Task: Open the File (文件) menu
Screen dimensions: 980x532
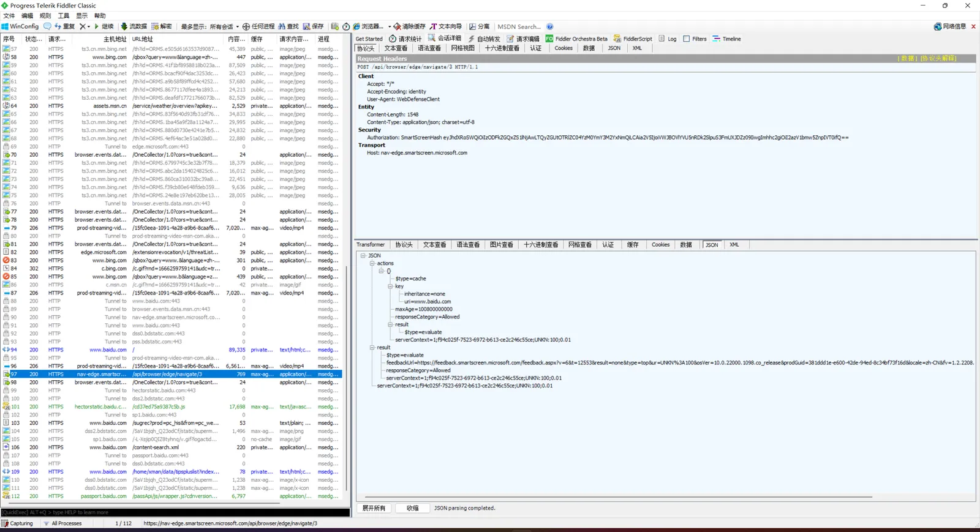Action: [9, 16]
